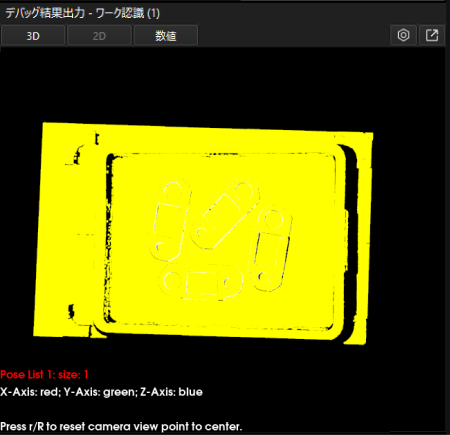Viewport: 450px width, 435px height.
Task: Click the rectangular cutout of bottom workpiece
Action: point(202,283)
